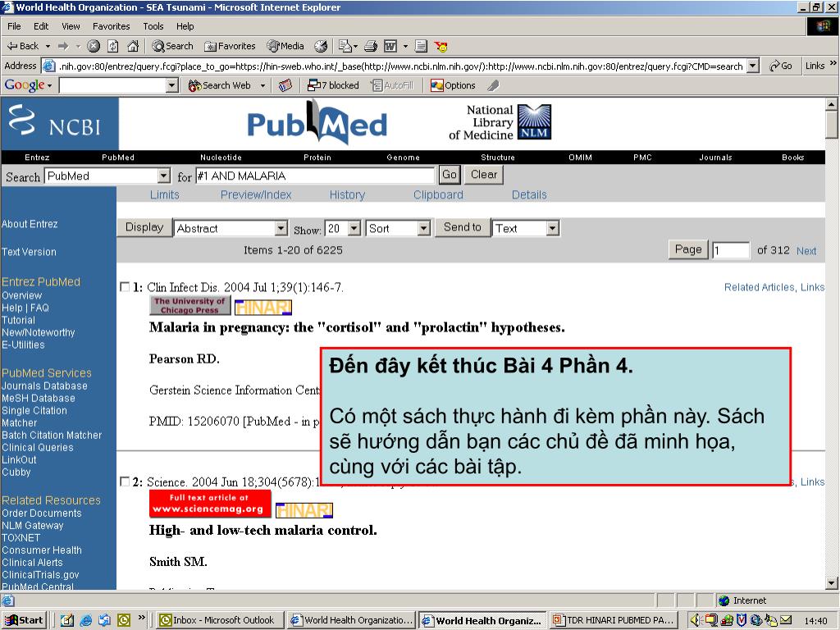This screenshot has height=630, width=840.
Task: Open the Edit menu
Action: 41,26
